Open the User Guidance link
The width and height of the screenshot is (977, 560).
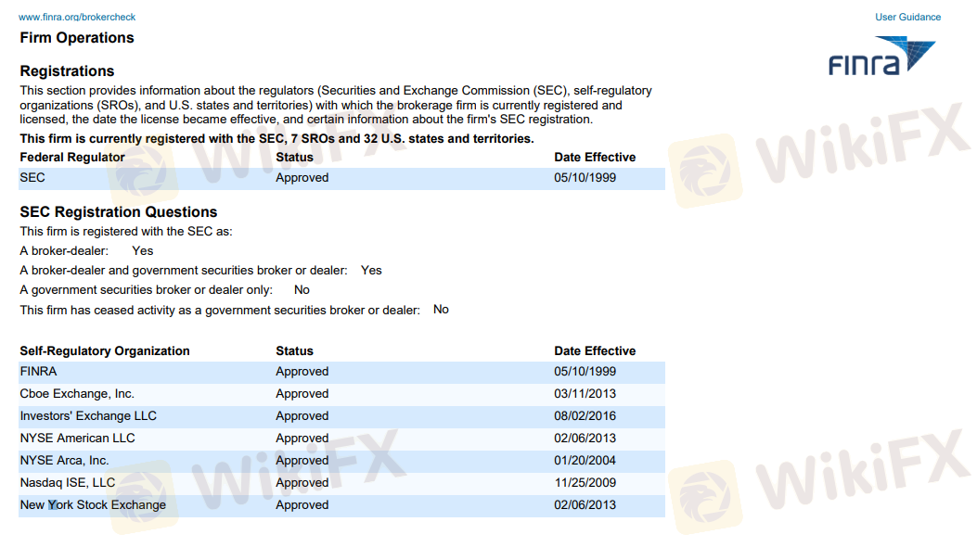point(907,18)
